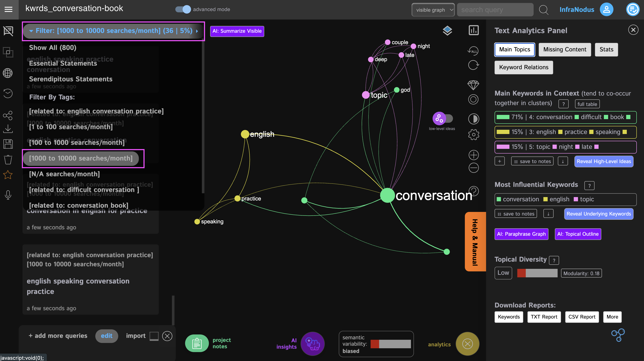Open the visible graph dropdown
The height and width of the screenshot is (361, 644).
[433, 10]
